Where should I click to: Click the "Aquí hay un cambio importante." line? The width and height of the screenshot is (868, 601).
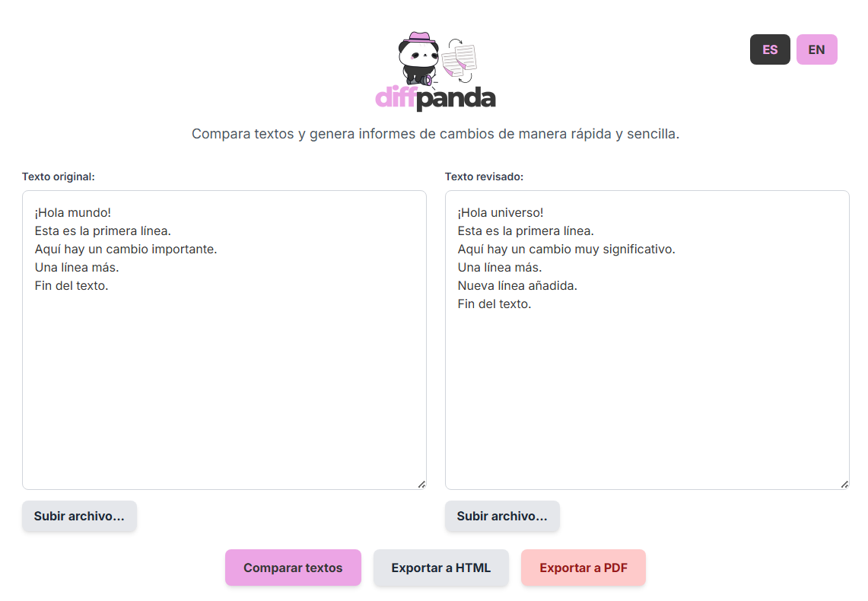(126, 249)
